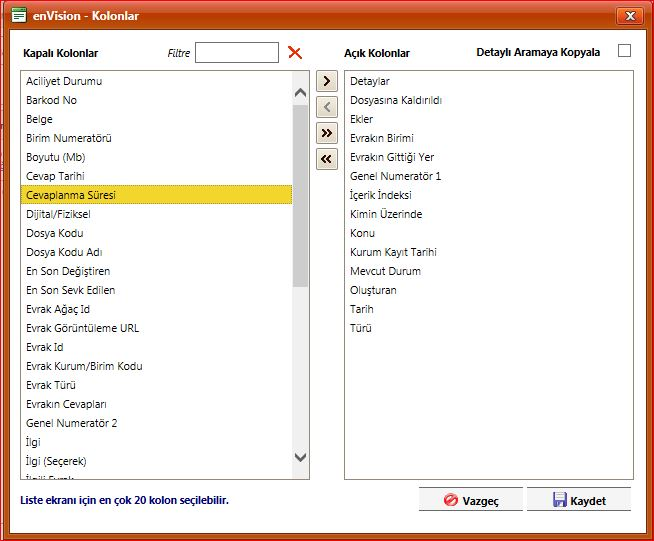Choose Evrakın Birimi entry
Viewport: 654px width, 541px height.
click(489, 138)
